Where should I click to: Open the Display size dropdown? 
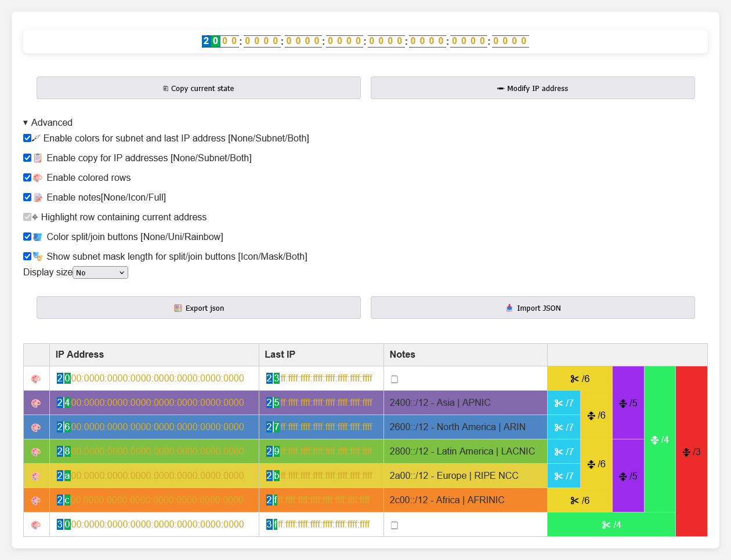(x=100, y=272)
